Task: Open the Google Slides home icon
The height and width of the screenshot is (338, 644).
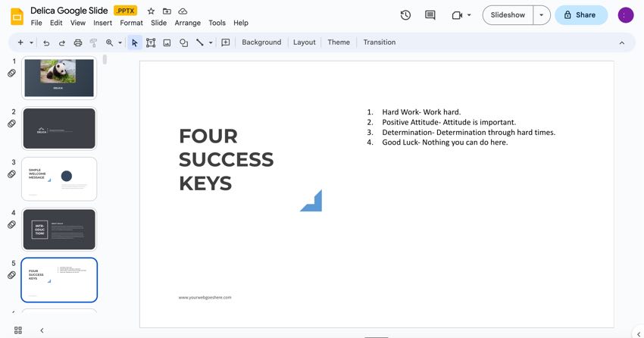Action: (x=17, y=17)
